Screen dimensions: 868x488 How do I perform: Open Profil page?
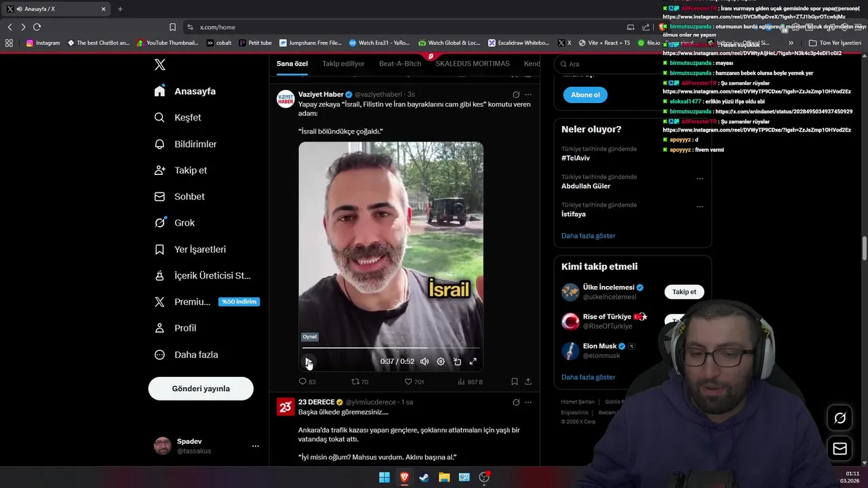pyautogui.click(x=176, y=328)
